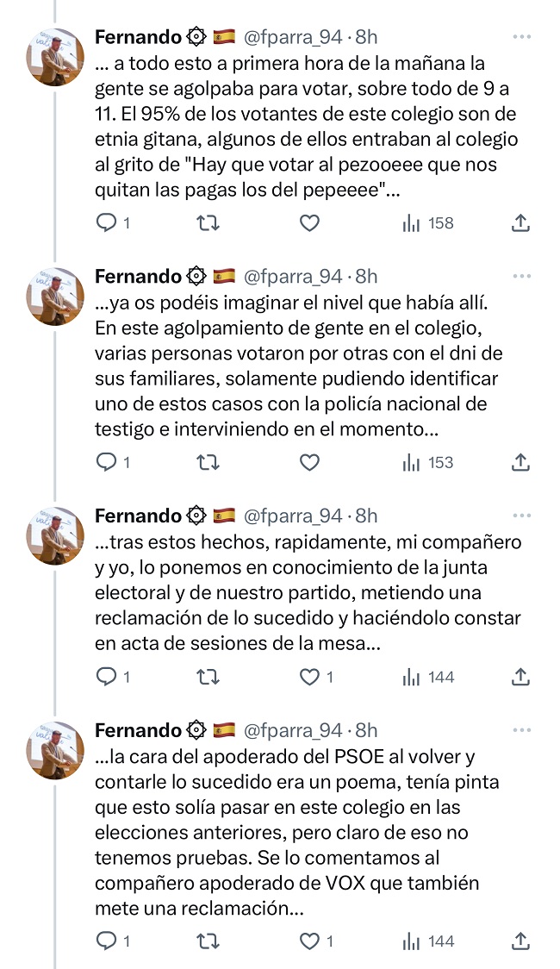Share the tweet mentioning "apoderado de VOX"
This screenshot has width=560, height=969.
pyautogui.click(x=520, y=941)
